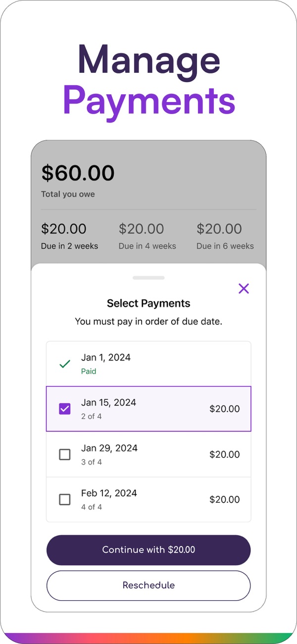Click the $20.00 amount for payment 4 of 4

coord(224,500)
